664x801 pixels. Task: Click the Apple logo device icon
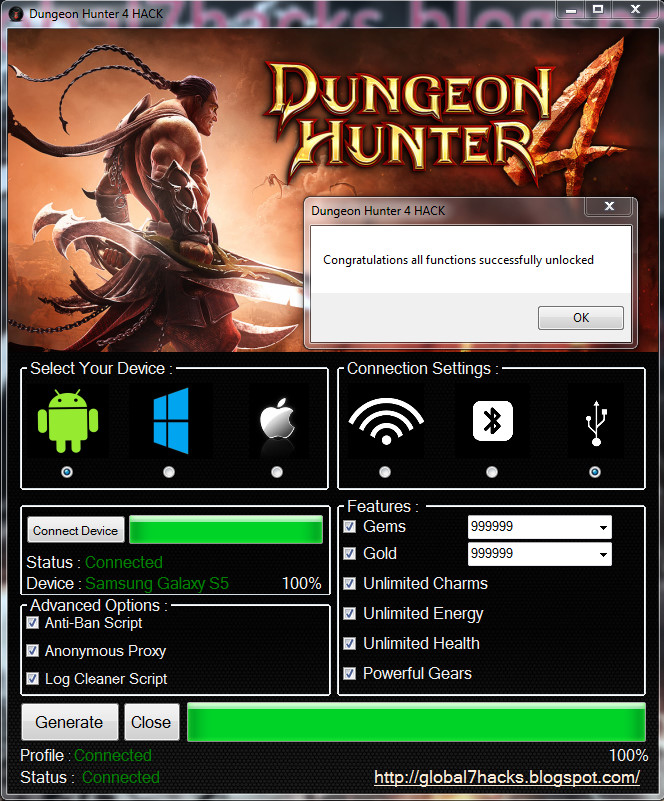click(277, 420)
